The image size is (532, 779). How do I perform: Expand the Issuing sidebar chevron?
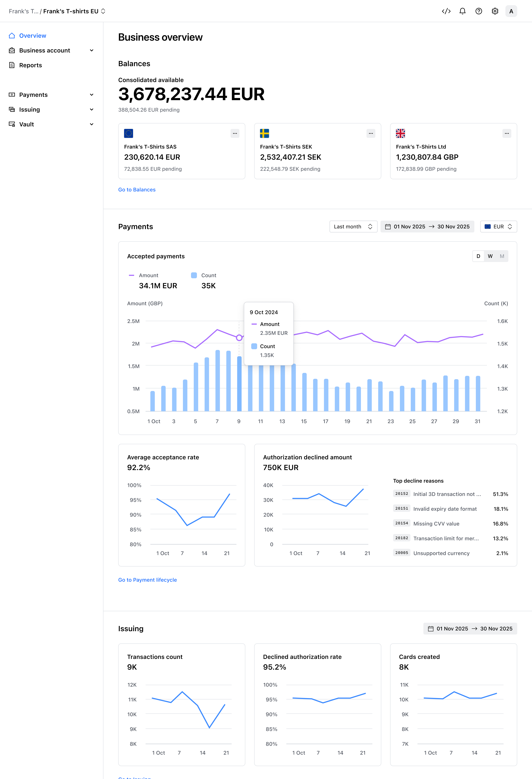tap(91, 109)
